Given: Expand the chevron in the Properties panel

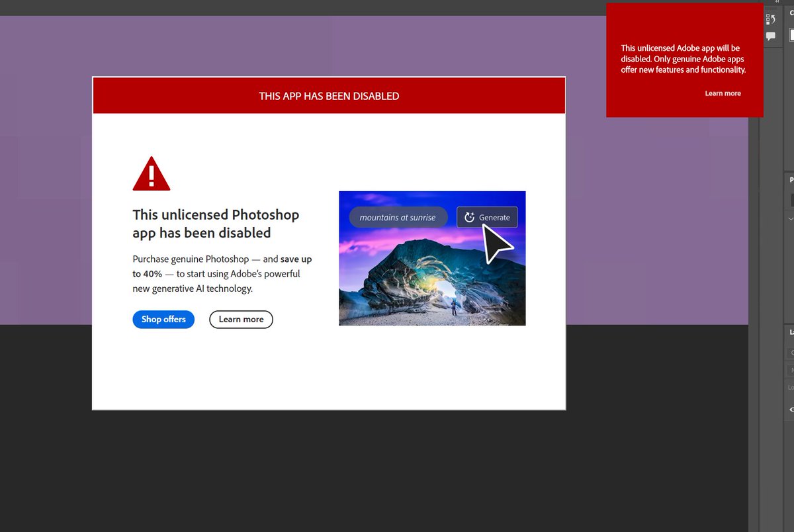Looking at the screenshot, I should pyautogui.click(x=791, y=218).
